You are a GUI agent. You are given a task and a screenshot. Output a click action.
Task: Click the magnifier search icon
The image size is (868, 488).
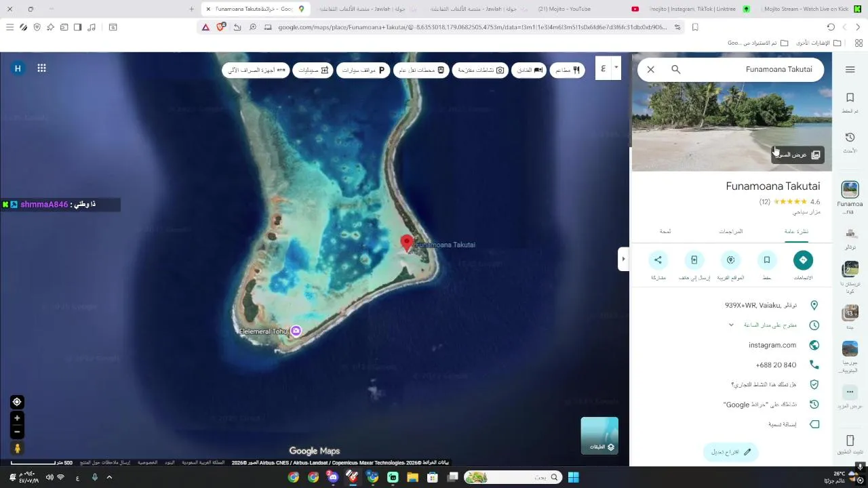pos(675,69)
